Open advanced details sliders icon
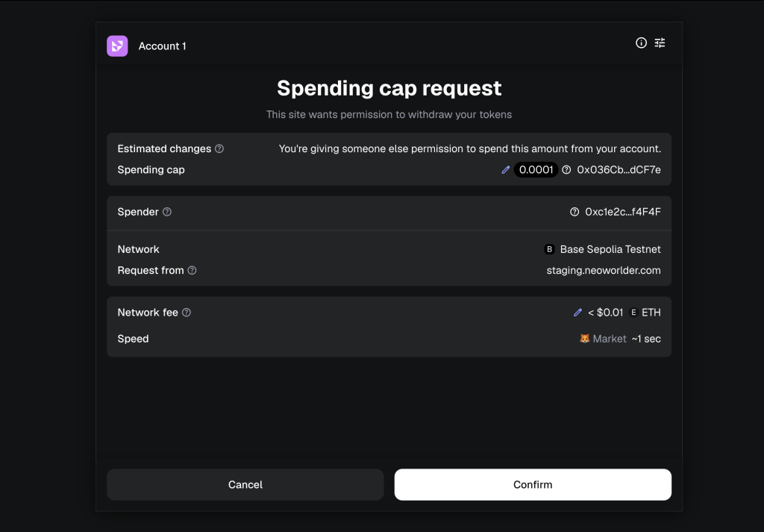 coord(660,43)
